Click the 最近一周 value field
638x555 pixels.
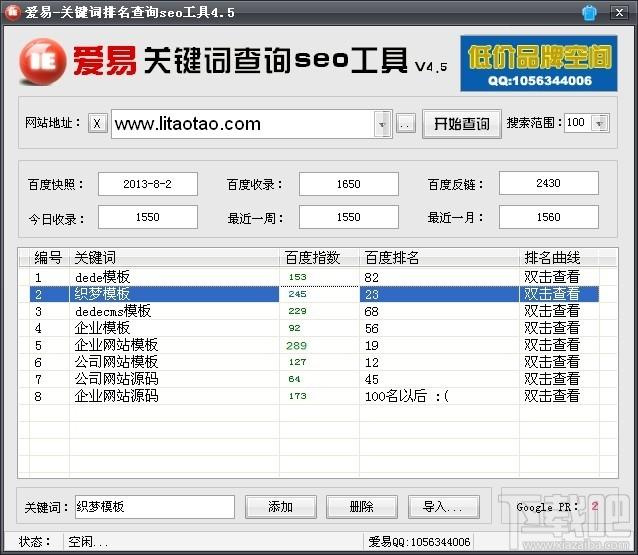pyautogui.click(x=348, y=217)
